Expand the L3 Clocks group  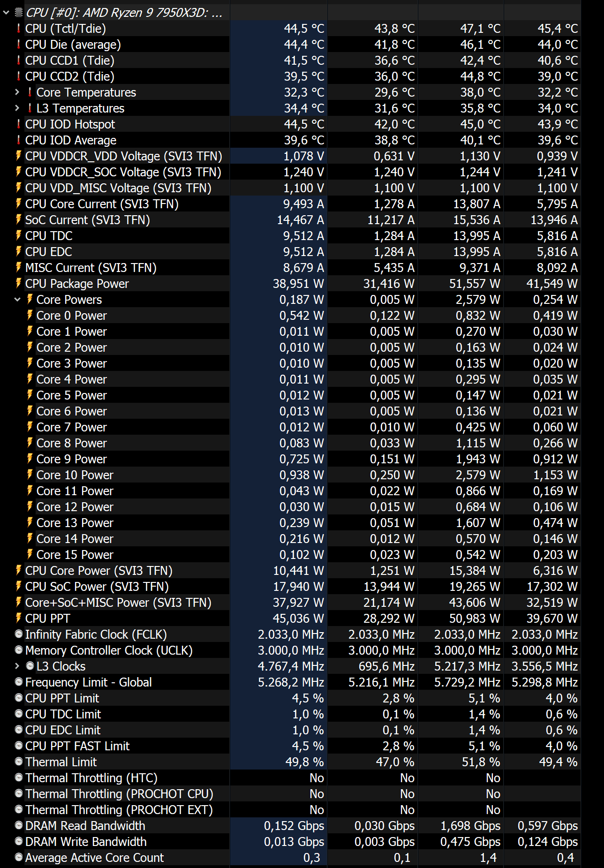17,666
